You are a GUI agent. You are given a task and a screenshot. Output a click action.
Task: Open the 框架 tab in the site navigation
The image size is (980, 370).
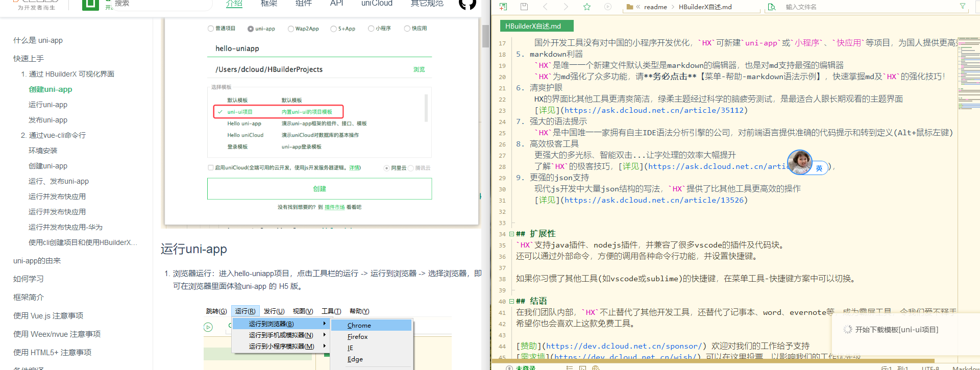(x=269, y=4)
